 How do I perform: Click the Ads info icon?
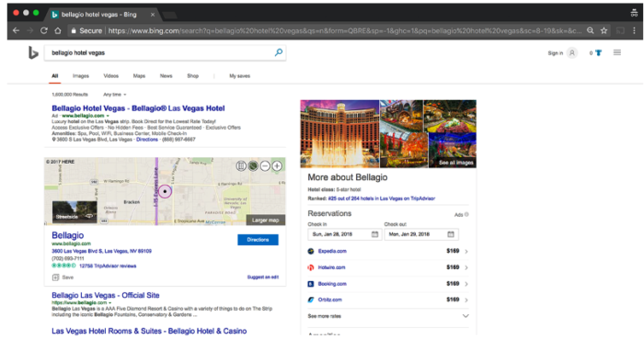pos(466,214)
